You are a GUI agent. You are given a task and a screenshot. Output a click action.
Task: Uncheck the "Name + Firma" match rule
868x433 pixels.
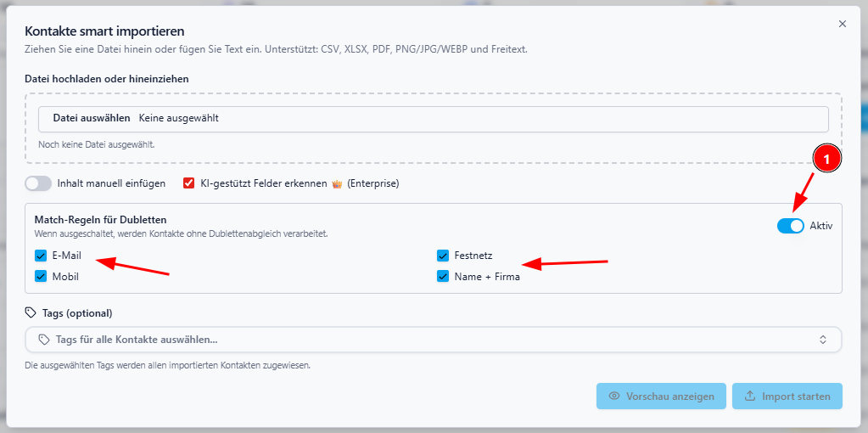(443, 276)
